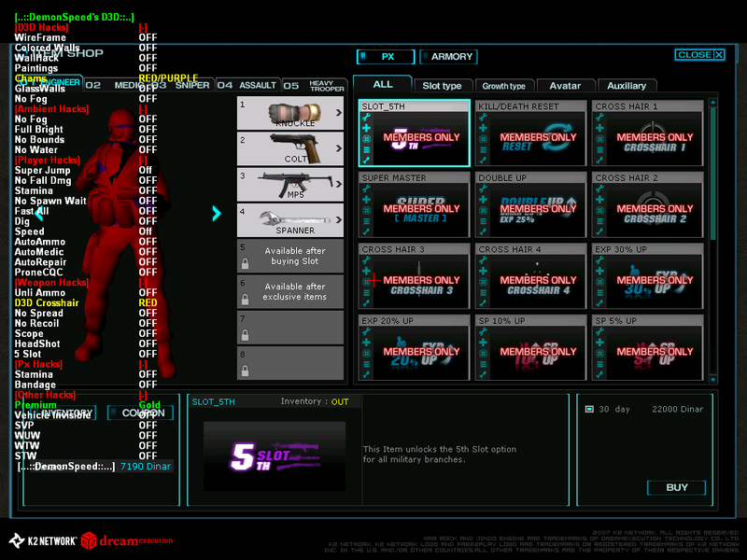Collapse the Weapon Hacks section toggle

click(143, 283)
